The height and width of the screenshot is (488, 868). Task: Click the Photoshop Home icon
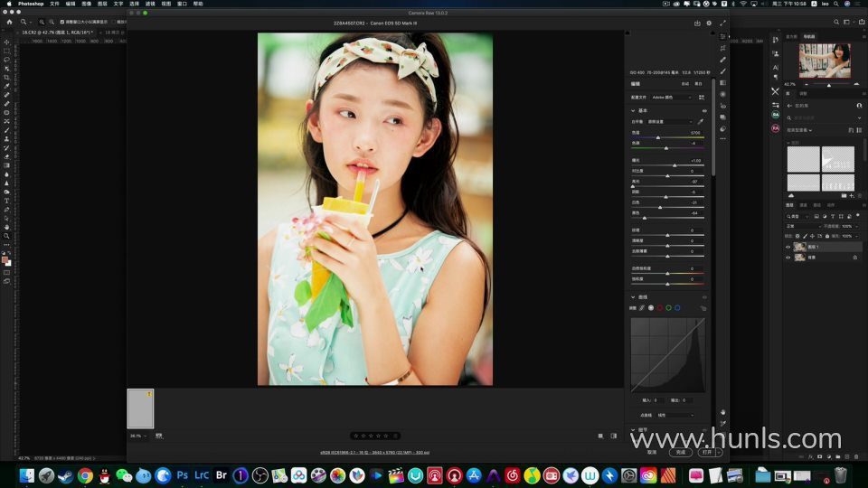tap(9, 22)
